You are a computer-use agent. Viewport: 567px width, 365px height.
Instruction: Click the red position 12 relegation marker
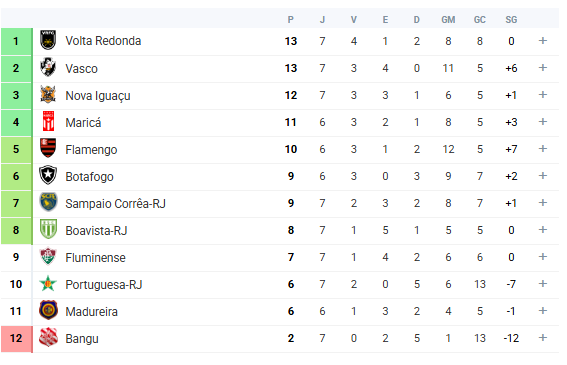[16, 339]
